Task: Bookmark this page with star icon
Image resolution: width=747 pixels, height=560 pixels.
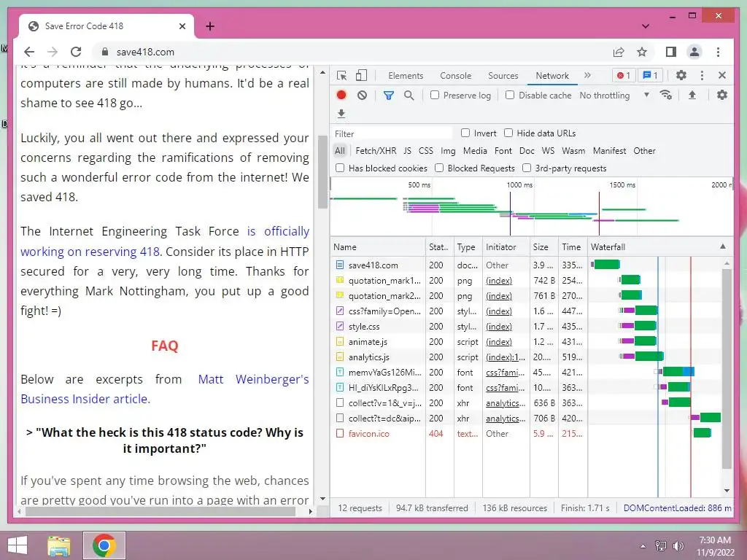Action: pos(642,52)
